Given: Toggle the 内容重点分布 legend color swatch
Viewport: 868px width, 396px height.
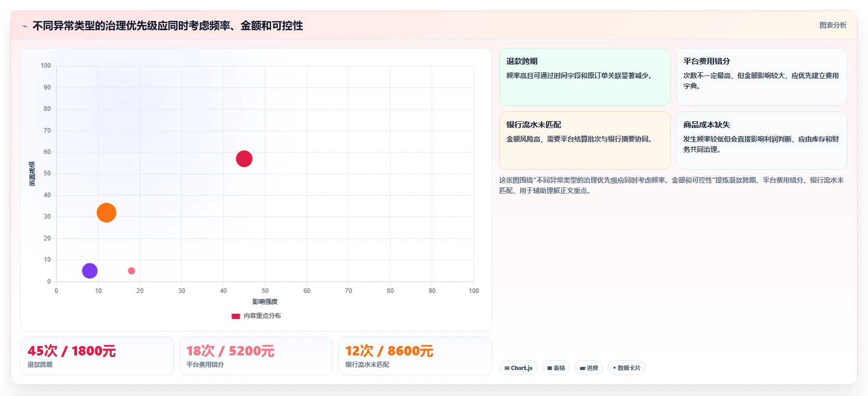Looking at the screenshot, I should tap(236, 316).
